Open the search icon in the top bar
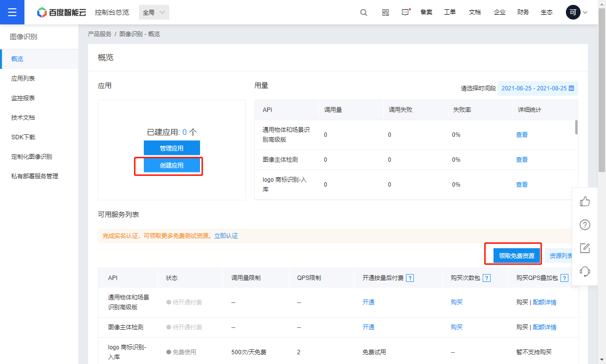The image size is (606, 364). point(363,12)
